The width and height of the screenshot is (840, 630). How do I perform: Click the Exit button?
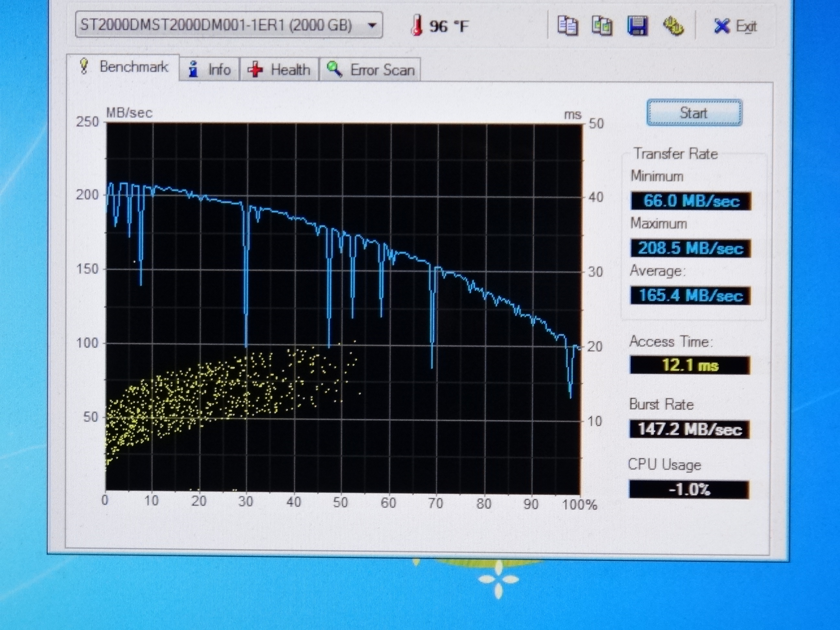point(735,26)
